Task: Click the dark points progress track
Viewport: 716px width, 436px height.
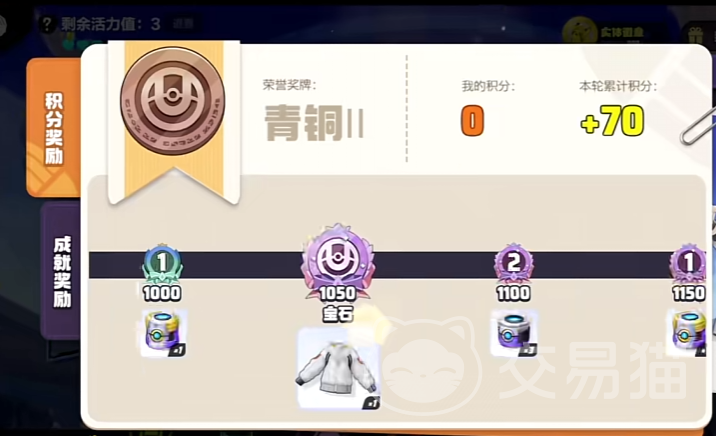Action: [397, 264]
